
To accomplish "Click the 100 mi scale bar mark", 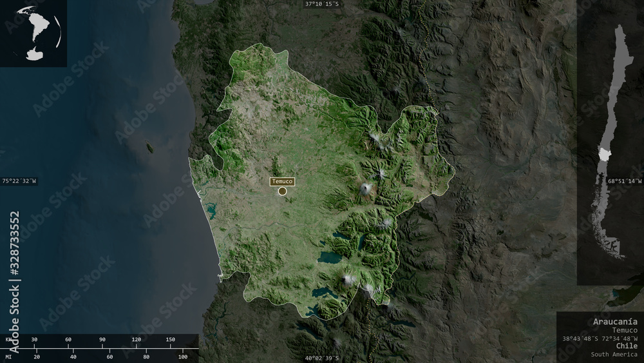I will 183,357.
